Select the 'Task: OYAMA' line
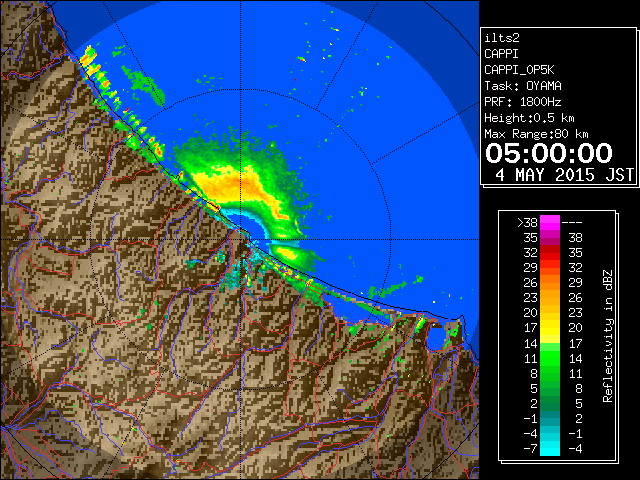Viewport: 640px width, 480px height. [x=523, y=86]
